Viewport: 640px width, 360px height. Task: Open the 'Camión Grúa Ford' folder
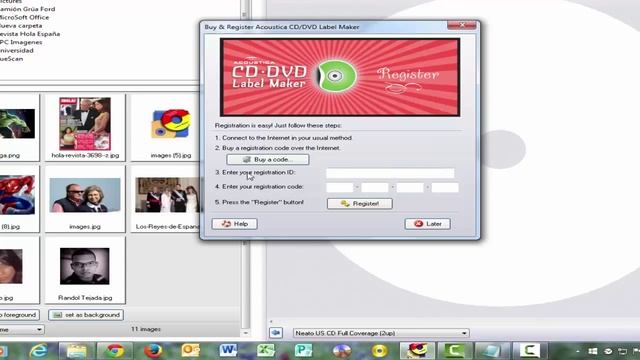[x=27, y=9]
